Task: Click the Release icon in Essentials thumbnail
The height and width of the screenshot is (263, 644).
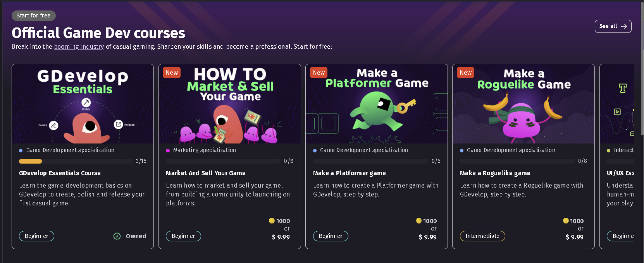Action: (x=118, y=124)
